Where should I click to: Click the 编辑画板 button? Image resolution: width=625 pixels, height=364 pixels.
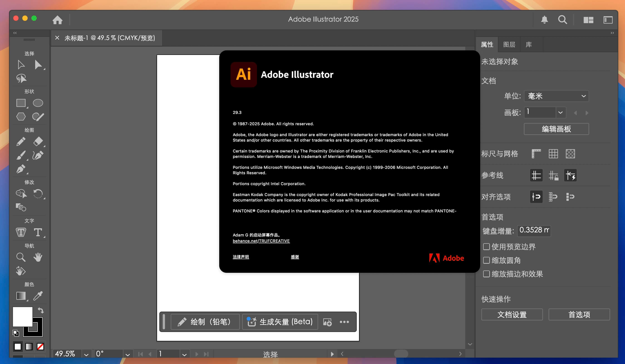[x=556, y=129]
